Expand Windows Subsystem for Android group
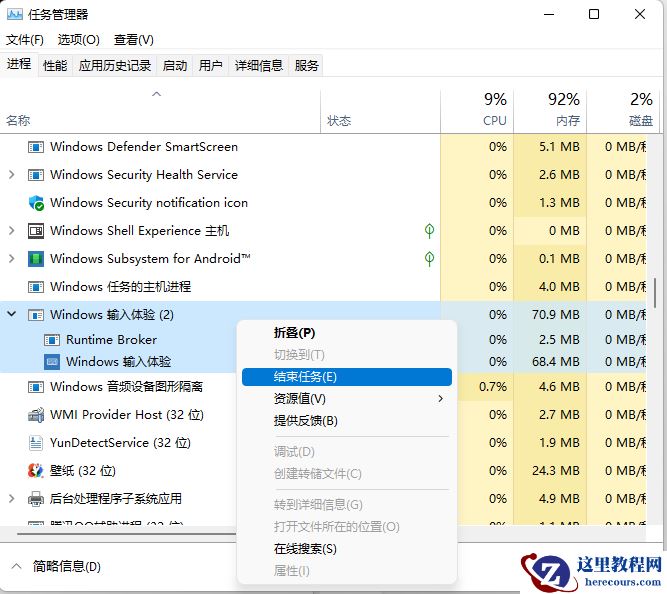The height and width of the screenshot is (594, 667). click(11, 259)
